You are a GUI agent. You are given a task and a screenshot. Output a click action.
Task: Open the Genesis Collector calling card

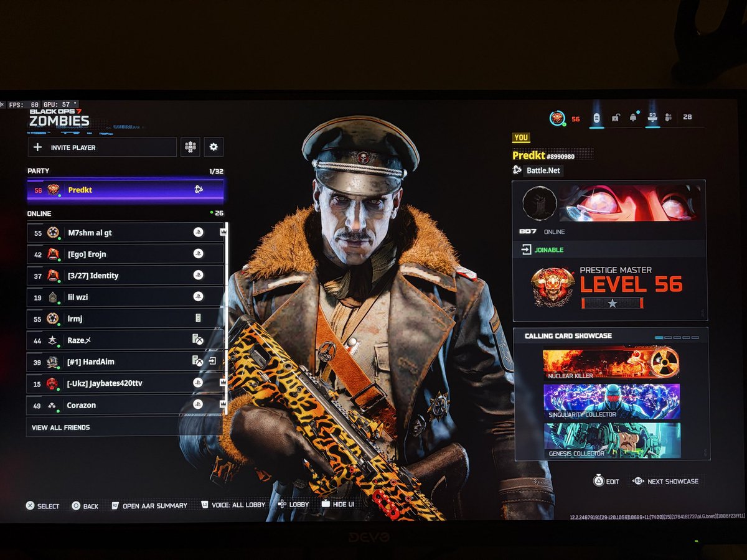pos(612,440)
